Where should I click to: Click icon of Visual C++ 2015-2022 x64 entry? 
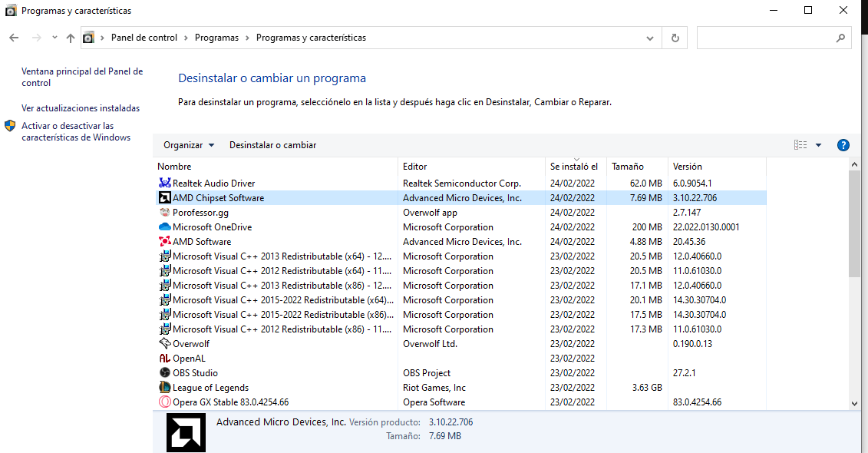(164, 299)
